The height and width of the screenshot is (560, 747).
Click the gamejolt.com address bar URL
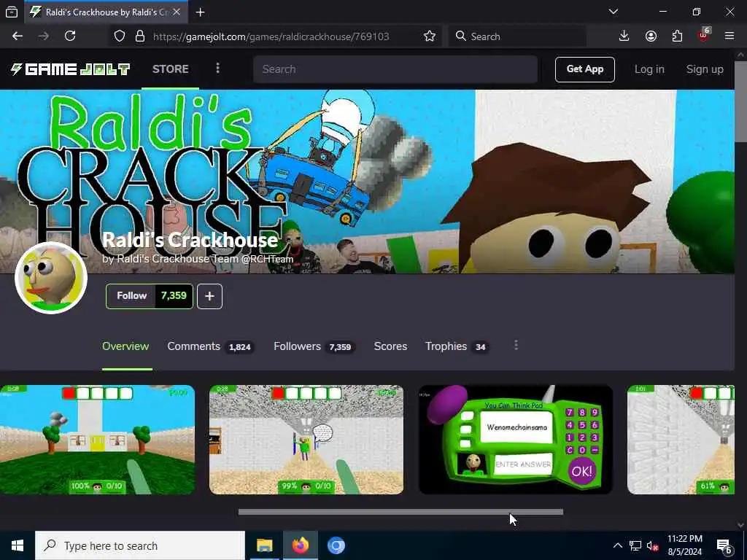[271, 36]
